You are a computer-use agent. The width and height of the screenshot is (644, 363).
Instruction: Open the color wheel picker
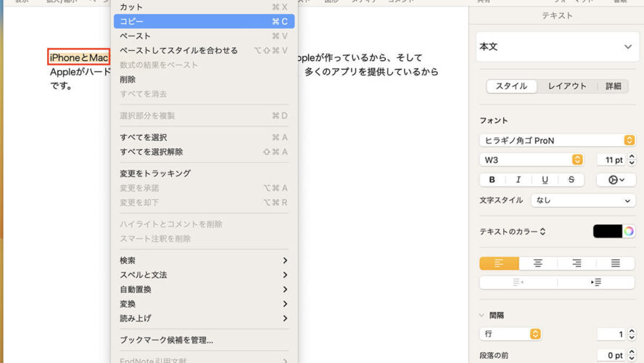[x=629, y=232]
